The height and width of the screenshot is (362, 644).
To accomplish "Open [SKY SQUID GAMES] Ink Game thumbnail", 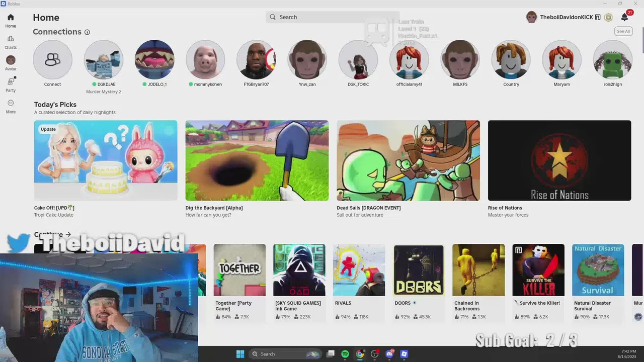I will [299, 270].
